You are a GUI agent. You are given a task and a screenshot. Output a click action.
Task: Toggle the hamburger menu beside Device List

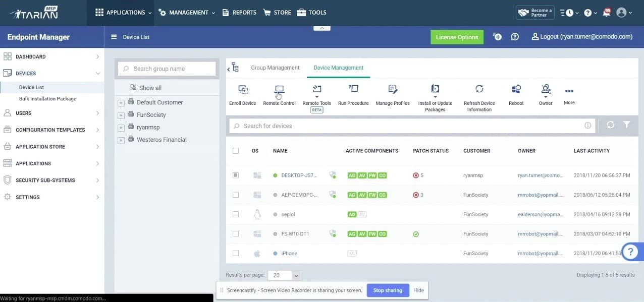point(114,37)
